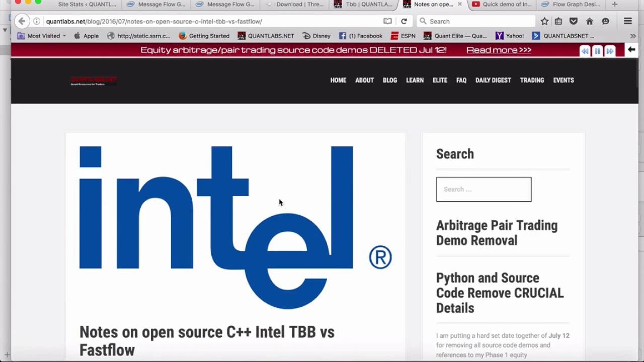Image resolution: width=644 pixels, height=362 pixels.
Task: Click the browser back arrow button
Action: tap(22, 21)
